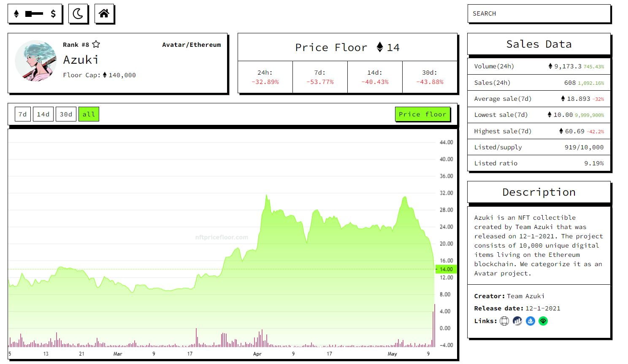628x364 pixels.
Task: Favorite Azuki with the star icon
Action: (96, 44)
